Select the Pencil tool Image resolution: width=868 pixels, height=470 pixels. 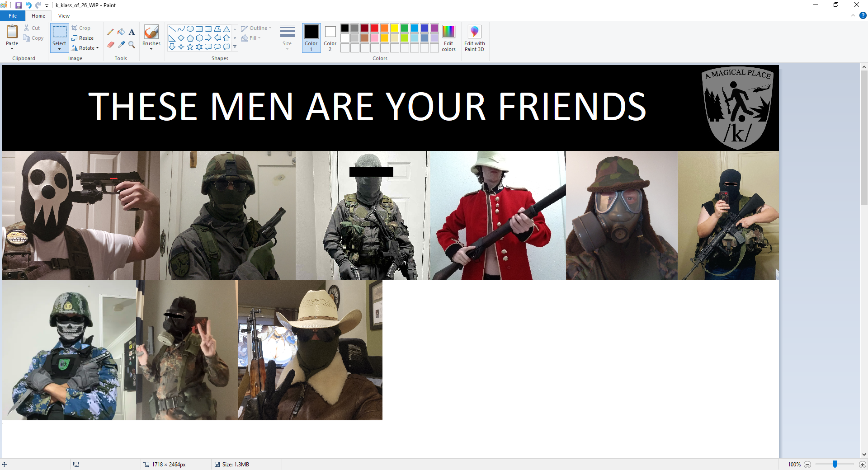point(110,32)
